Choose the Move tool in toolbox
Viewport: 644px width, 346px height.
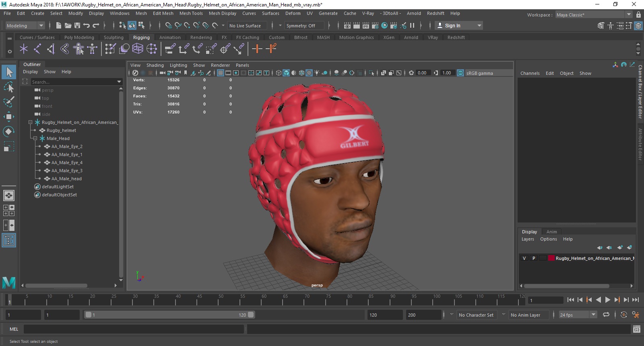(9, 117)
